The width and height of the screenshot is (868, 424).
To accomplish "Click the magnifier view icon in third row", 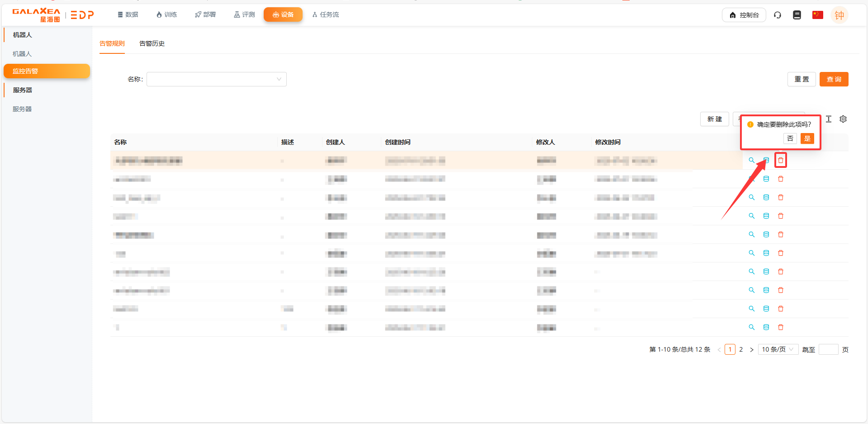I will tap(752, 197).
